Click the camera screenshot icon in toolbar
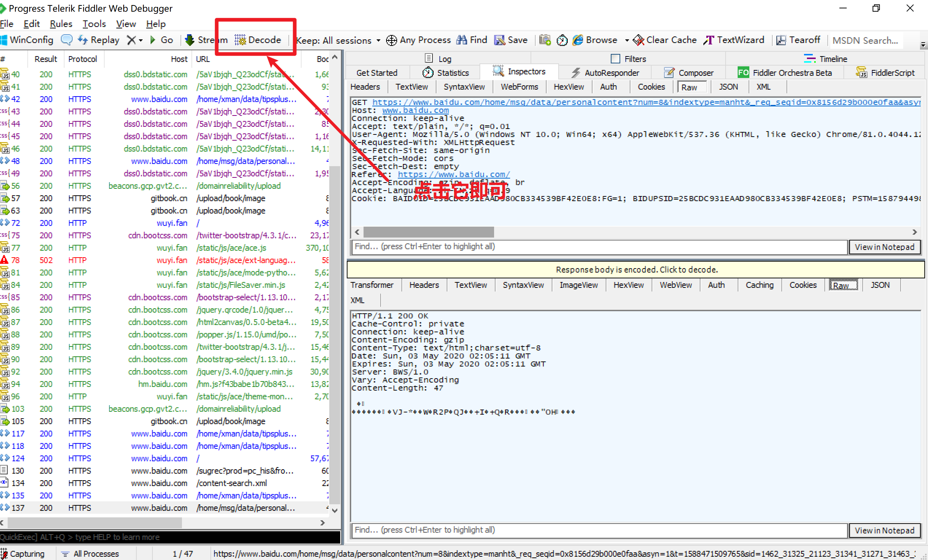Viewport: 928px width, 560px height. (x=545, y=40)
